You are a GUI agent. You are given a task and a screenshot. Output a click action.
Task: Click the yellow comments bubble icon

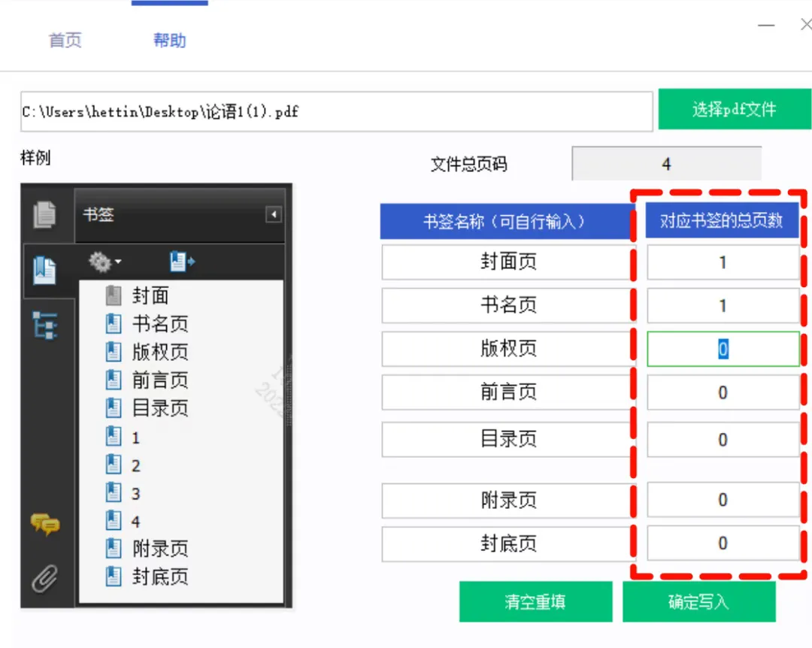coord(45,524)
